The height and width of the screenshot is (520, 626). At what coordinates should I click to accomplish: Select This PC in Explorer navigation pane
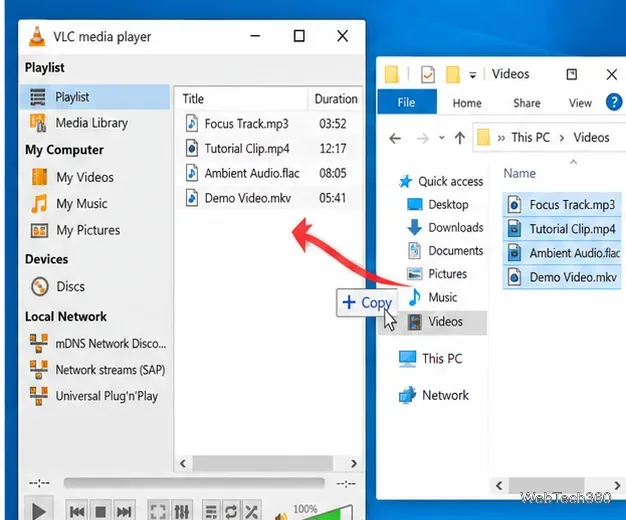[430, 359]
